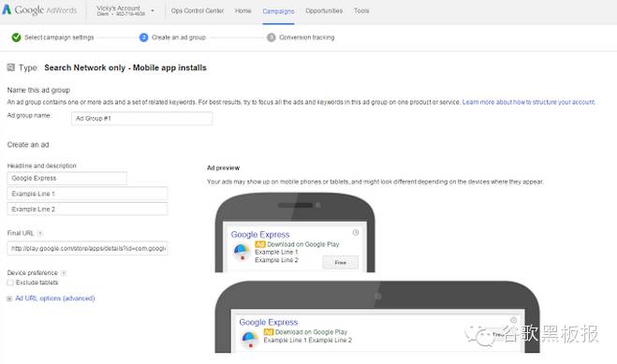617x364 pixels.
Task: Click the green checkmark step icon
Action: pyautogui.click(x=16, y=37)
